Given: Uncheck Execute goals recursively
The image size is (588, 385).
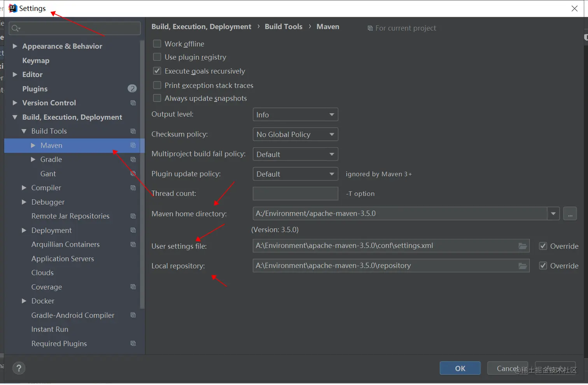Looking at the screenshot, I should (x=157, y=71).
